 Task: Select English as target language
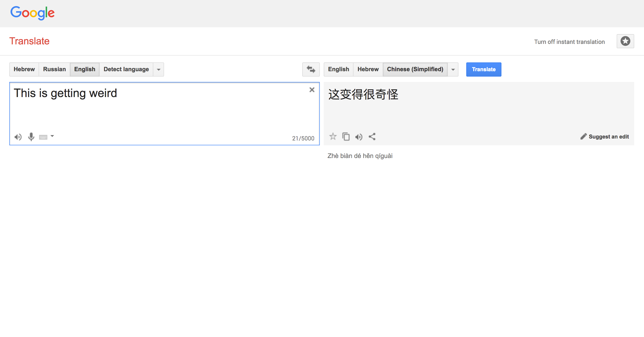coord(339,69)
